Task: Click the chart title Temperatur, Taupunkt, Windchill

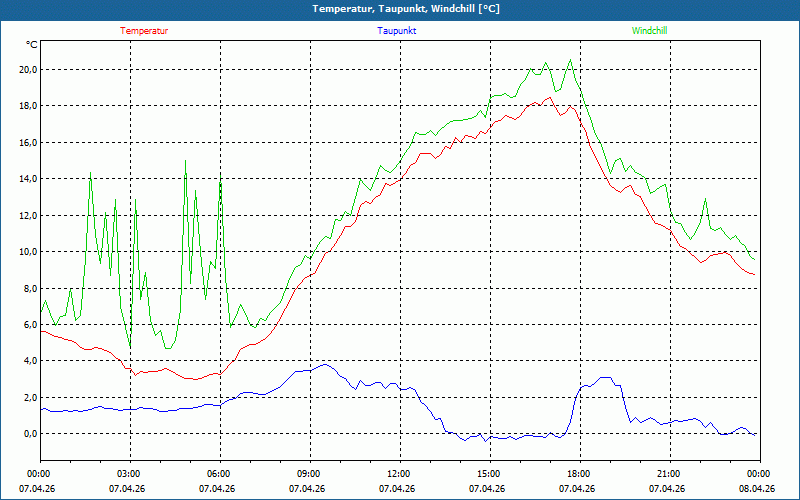Action: coord(406,9)
